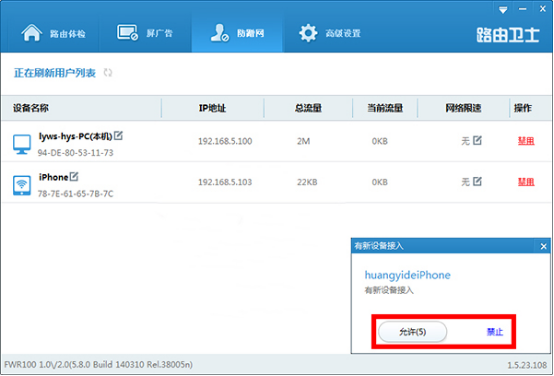Click the refresh spinner beside 正在刷新用户列表
The image size is (554, 376).
click(108, 73)
